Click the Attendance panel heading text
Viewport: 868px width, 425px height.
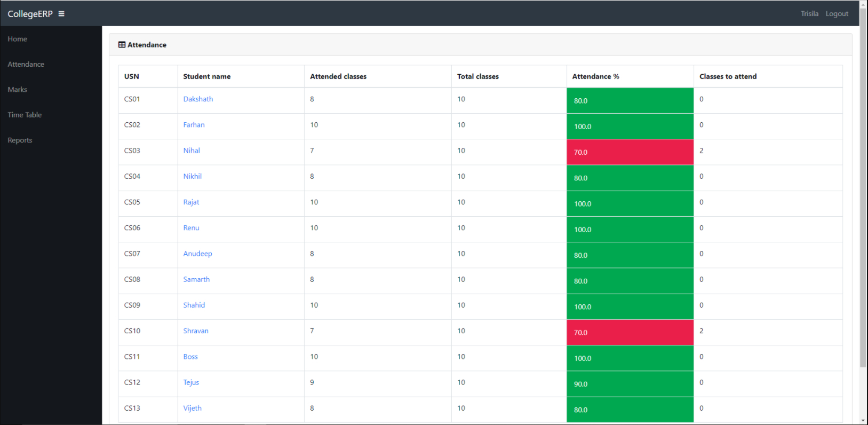click(147, 45)
